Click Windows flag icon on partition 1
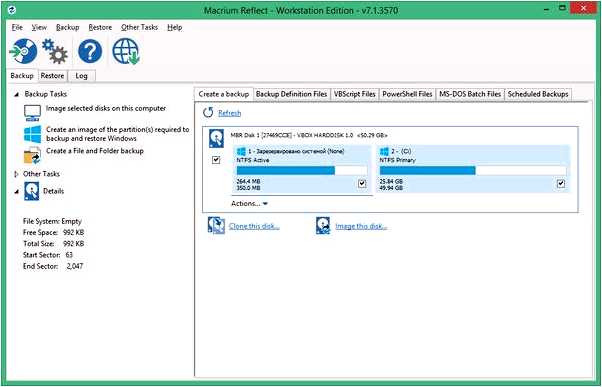The height and width of the screenshot is (387, 602). pyautogui.click(x=241, y=151)
